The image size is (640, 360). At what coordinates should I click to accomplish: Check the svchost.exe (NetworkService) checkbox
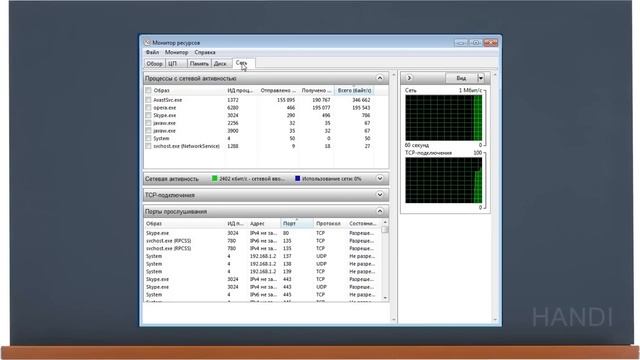(148, 146)
